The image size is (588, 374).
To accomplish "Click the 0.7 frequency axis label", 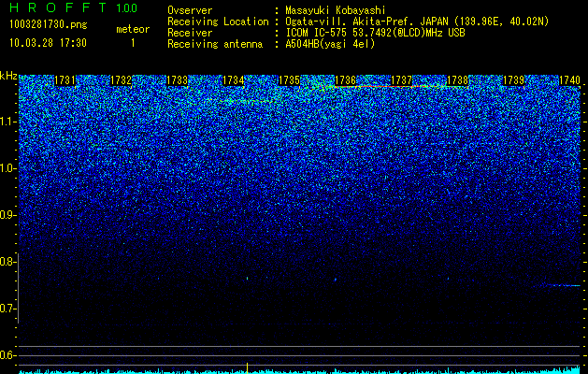I will tap(7, 309).
